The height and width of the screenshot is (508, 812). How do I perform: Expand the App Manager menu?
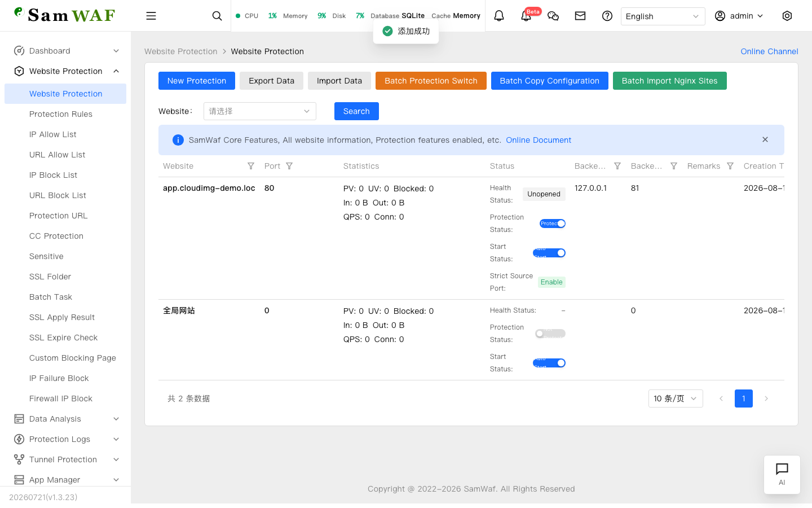tap(65, 480)
